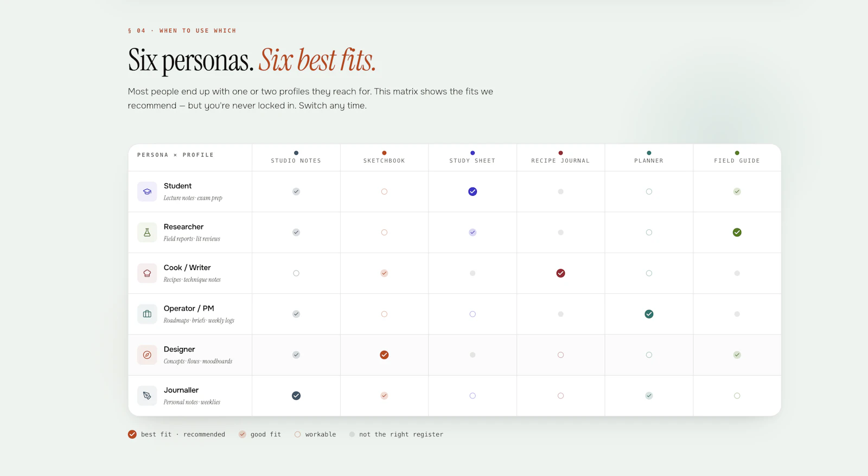
Task: Click the Sketchbook header color dot
Action: [x=384, y=153]
